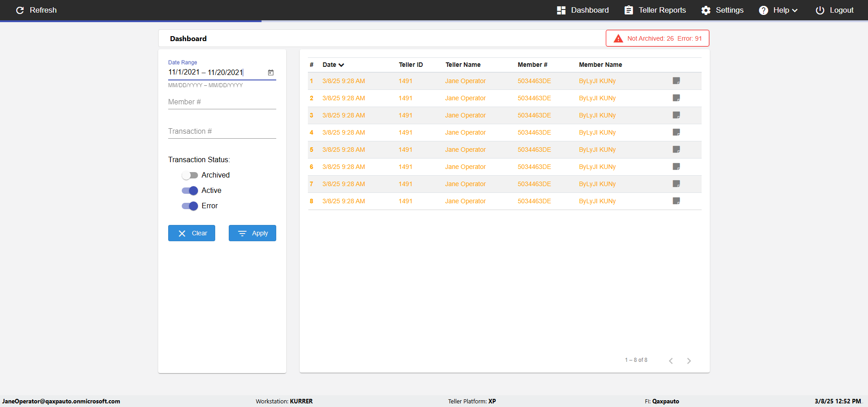Click the Member # column header
The height and width of the screenshot is (407, 868).
click(x=533, y=65)
